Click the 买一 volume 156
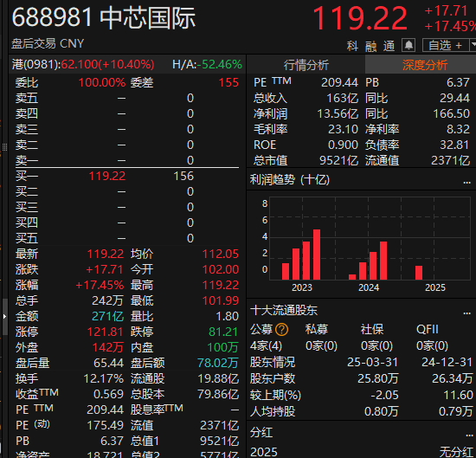The width and height of the screenshot is (476, 458). (183, 176)
